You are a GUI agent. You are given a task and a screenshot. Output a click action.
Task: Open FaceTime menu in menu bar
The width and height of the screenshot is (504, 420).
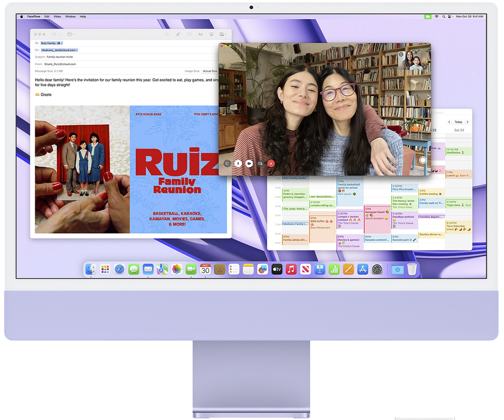coord(34,16)
